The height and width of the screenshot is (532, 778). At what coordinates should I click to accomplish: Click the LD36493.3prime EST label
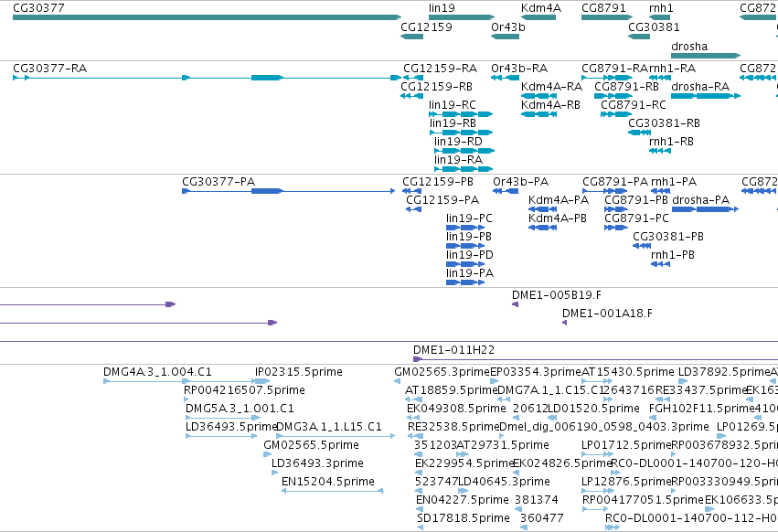[317, 463]
